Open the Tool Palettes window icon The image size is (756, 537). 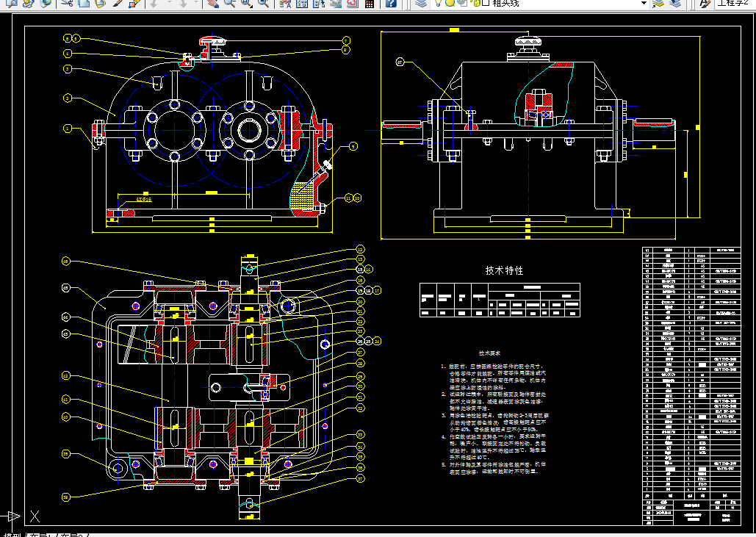click(x=319, y=4)
